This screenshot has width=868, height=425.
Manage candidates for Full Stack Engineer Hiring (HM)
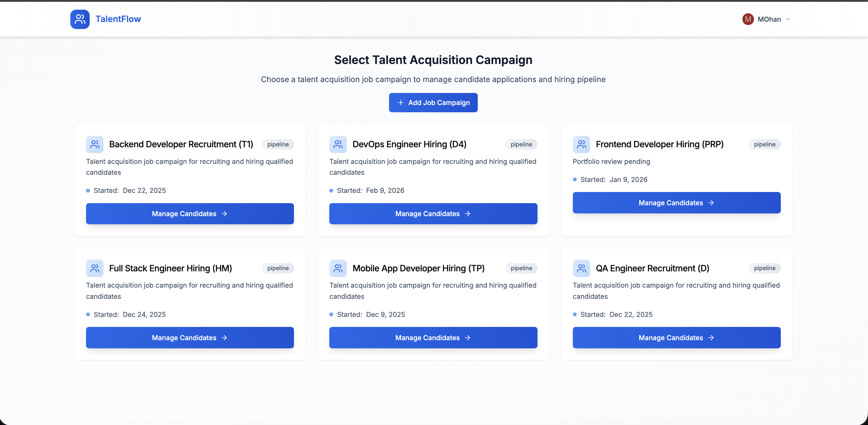[190, 337]
